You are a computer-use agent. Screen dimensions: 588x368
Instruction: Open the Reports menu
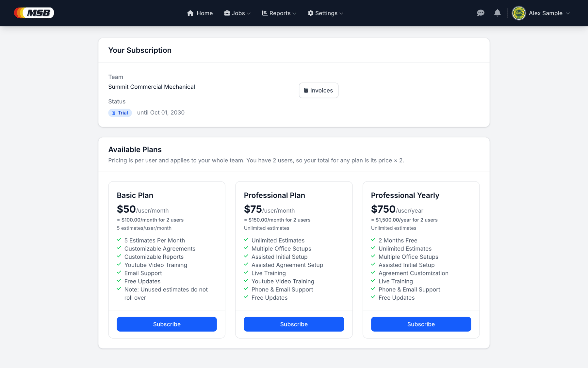pos(279,13)
